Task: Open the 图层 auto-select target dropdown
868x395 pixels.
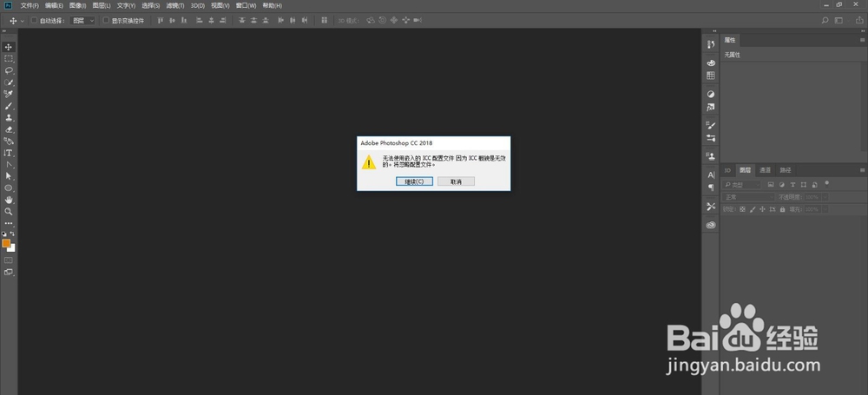Action: pyautogui.click(x=83, y=21)
